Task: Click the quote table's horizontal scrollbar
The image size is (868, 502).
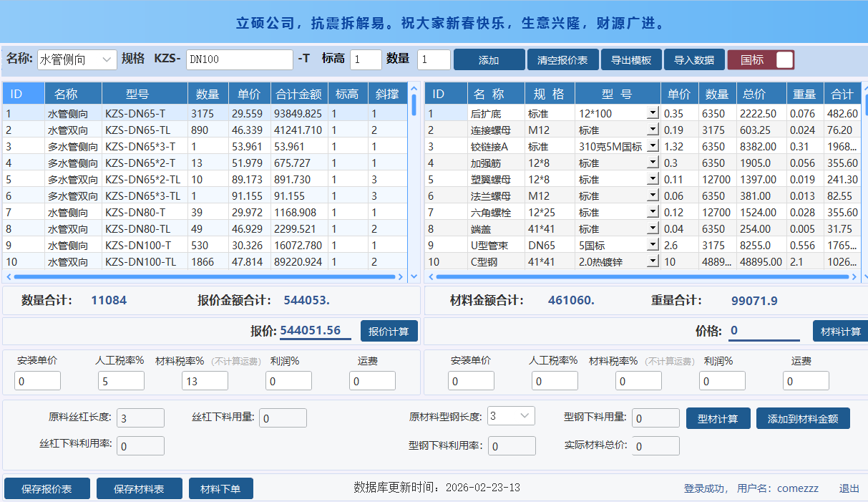Action: pyautogui.click(x=205, y=276)
